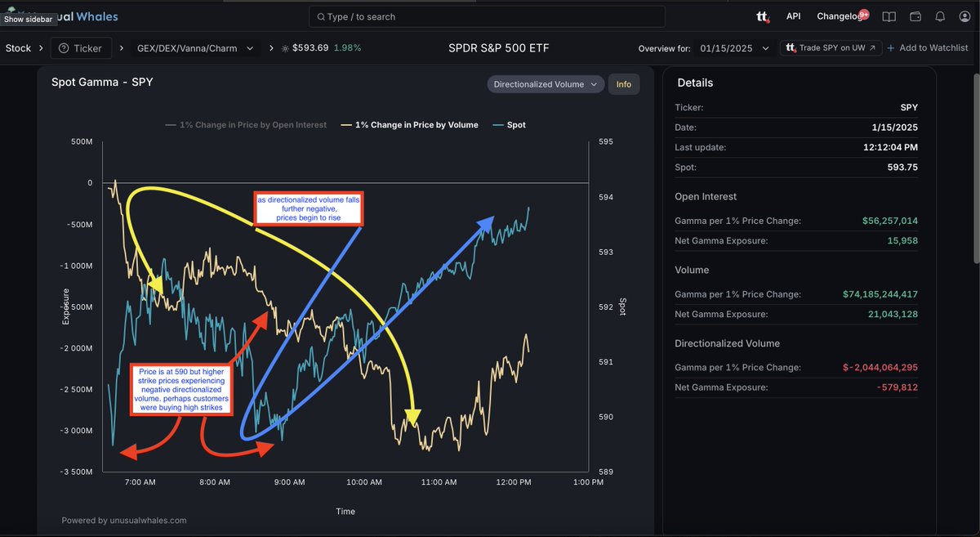
Task: Toggle the '1% Change in Price by Volume' legend
Action: pyautogui.click(x=410, y=125)
